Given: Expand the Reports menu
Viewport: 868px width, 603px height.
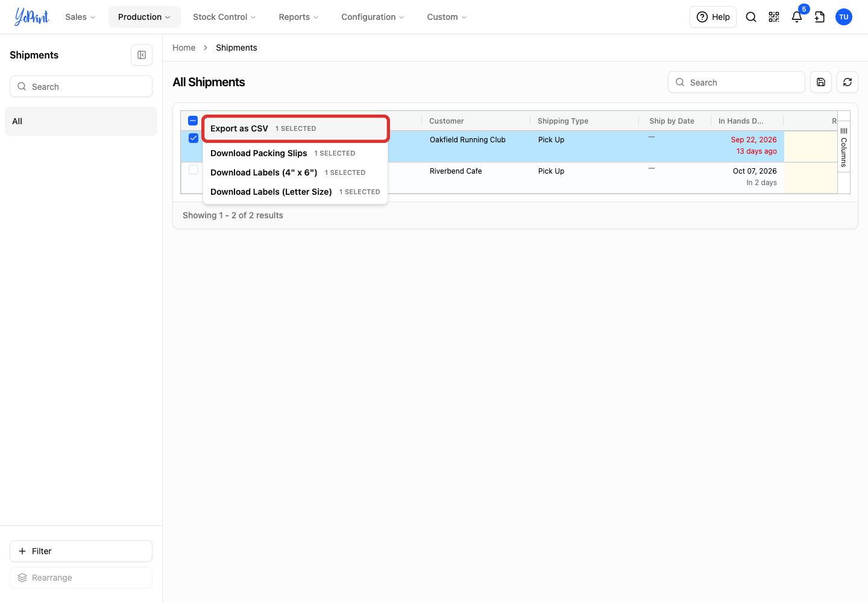Looking at the screenshot, I should [x=298, y=17].
